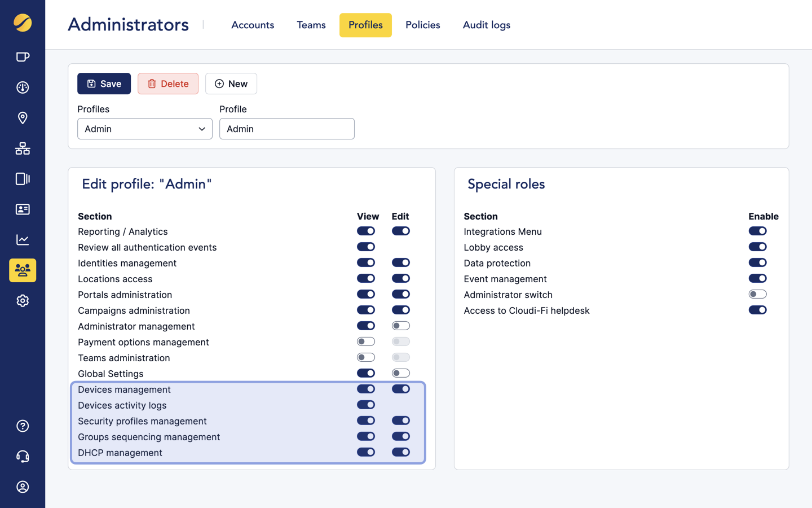Switch to the Policies tab
812x508 pixels.
[422, 25]
